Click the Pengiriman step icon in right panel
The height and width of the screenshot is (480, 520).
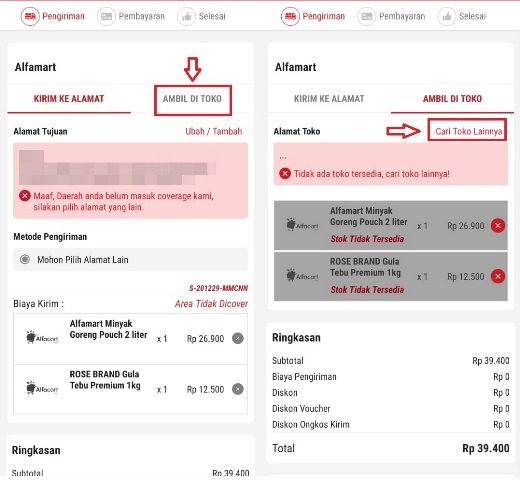click(290, 16)
